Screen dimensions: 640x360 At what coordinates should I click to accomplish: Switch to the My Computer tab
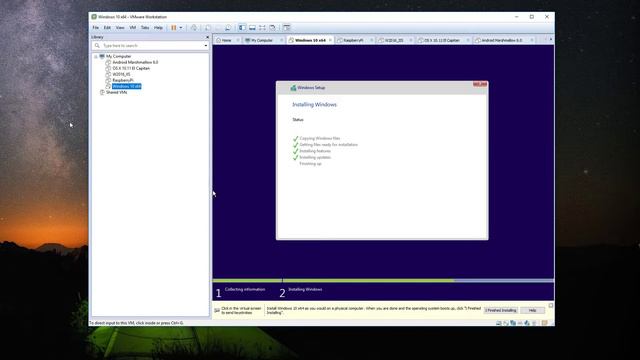[x=261, y=40]
